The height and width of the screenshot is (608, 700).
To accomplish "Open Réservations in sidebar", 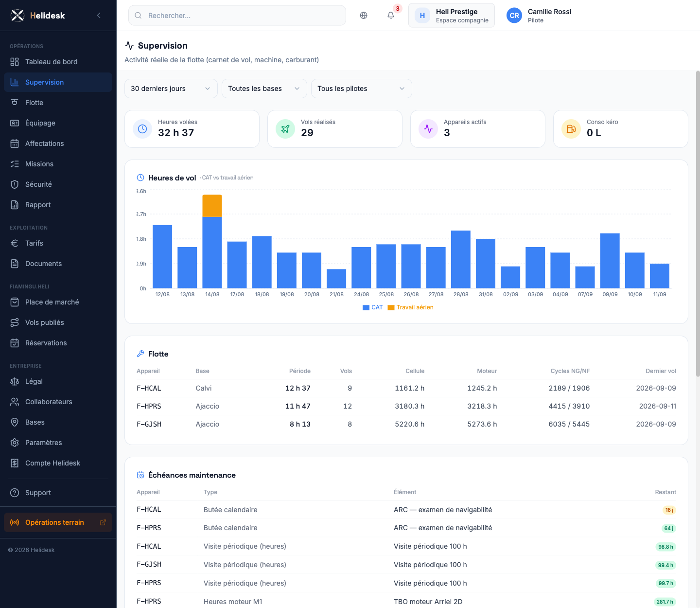I will [58, 343].
